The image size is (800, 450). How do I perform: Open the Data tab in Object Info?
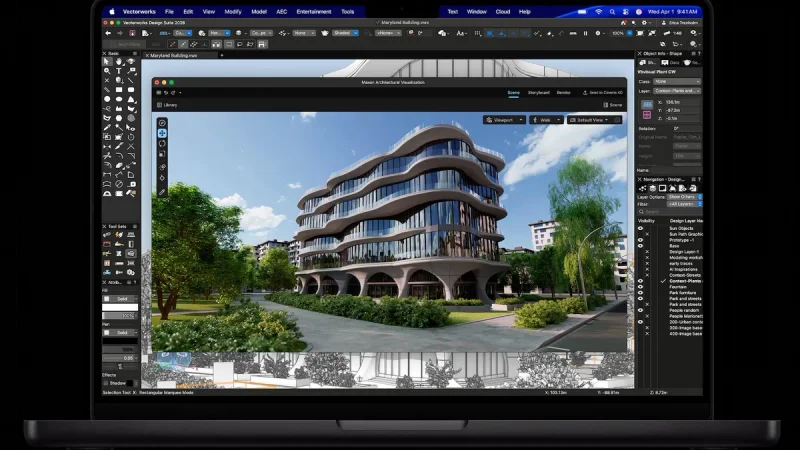(x=670, y=63)
